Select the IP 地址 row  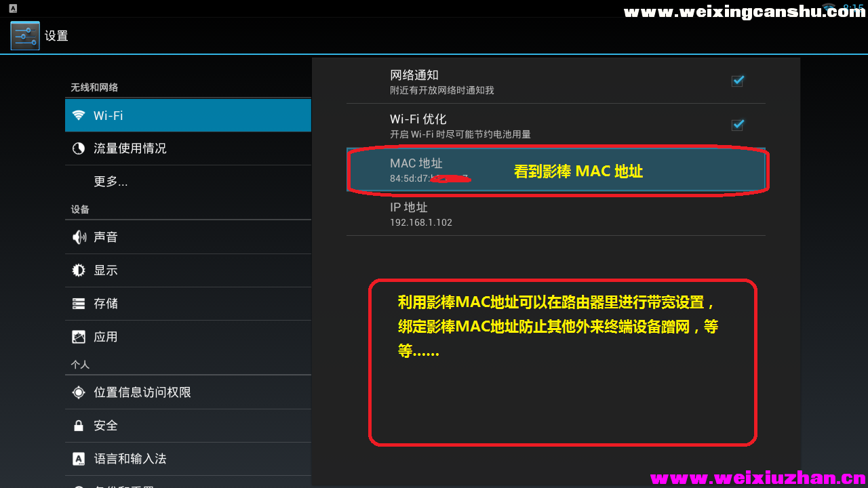click(556, 214)
